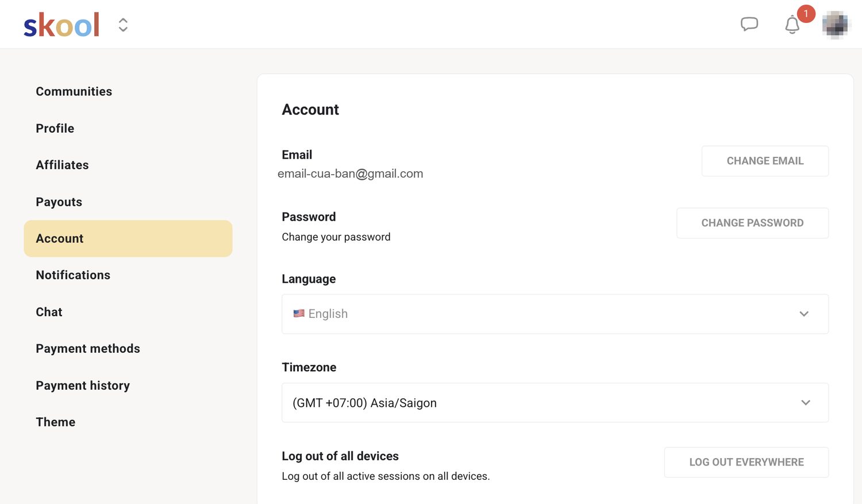The height and width of the screenshot is (504, 862).
Task: Click 'Log out of all active sessions' text
Action: pyautogui.click(x=386, y=476)
